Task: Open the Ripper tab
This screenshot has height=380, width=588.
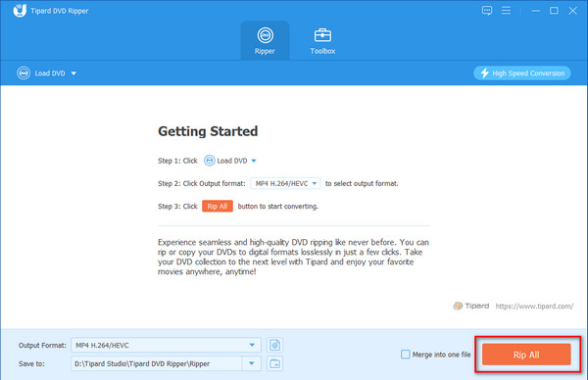Action: point(265,40)
